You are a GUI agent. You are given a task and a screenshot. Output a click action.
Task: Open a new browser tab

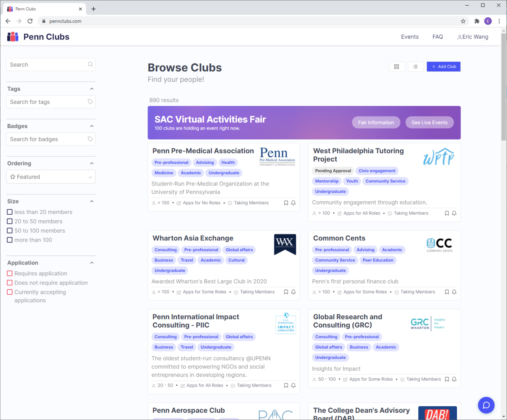pos(93,9)
